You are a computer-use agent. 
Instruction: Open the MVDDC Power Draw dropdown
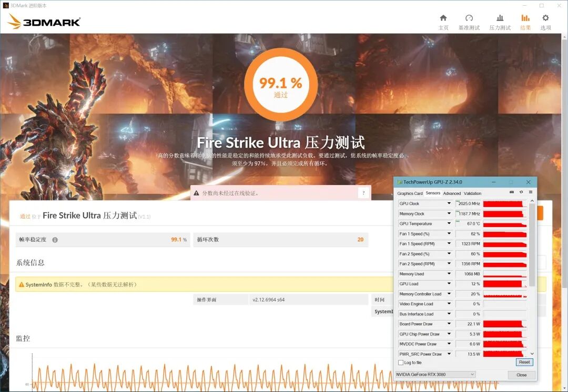(x=449, y=344)
